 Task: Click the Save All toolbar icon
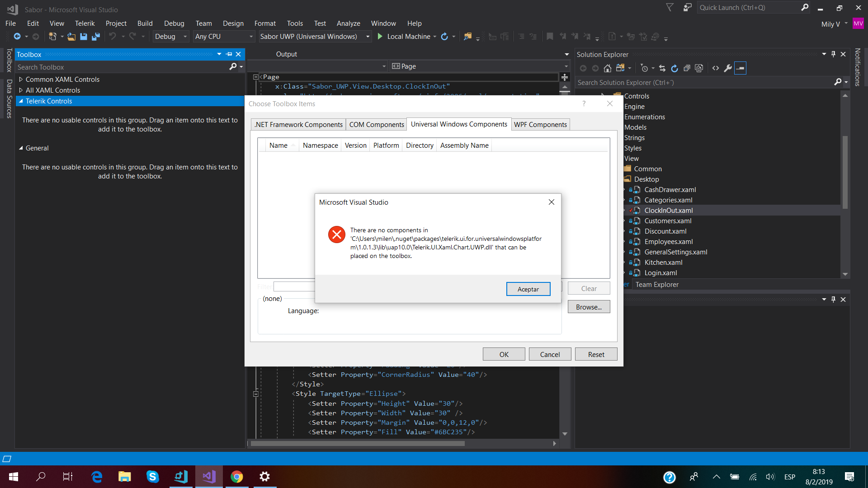click(96, 37)
